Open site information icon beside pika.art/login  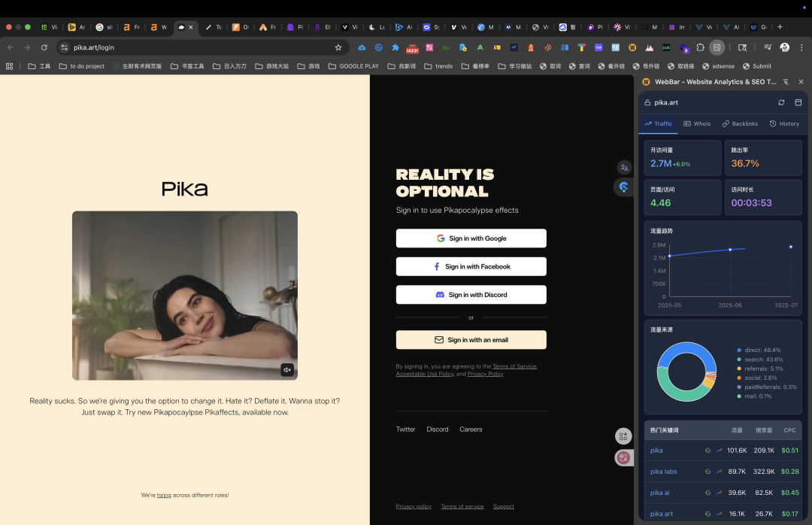(x=64, y=47)
